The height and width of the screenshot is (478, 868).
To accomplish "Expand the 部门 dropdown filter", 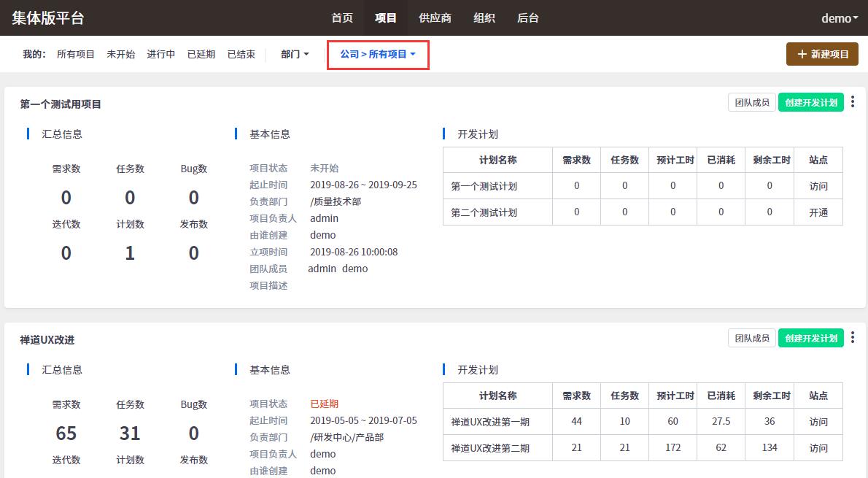I will pos(295,54).
